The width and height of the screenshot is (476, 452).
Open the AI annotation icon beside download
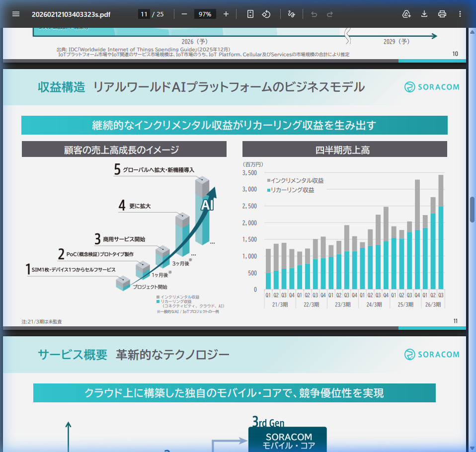click(406, 14)
